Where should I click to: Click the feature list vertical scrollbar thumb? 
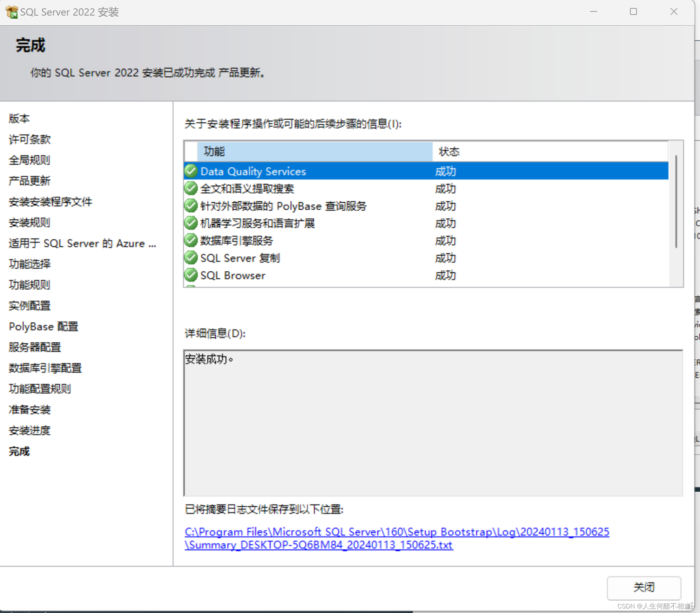pos(676,202)
